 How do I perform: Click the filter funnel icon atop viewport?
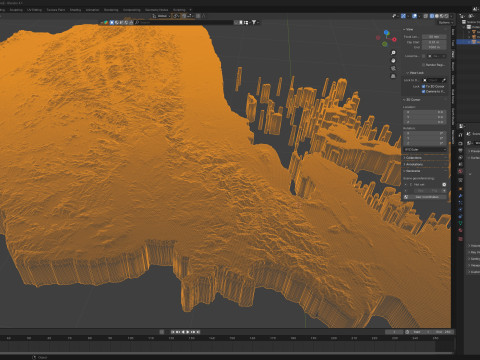click(254, 22)
